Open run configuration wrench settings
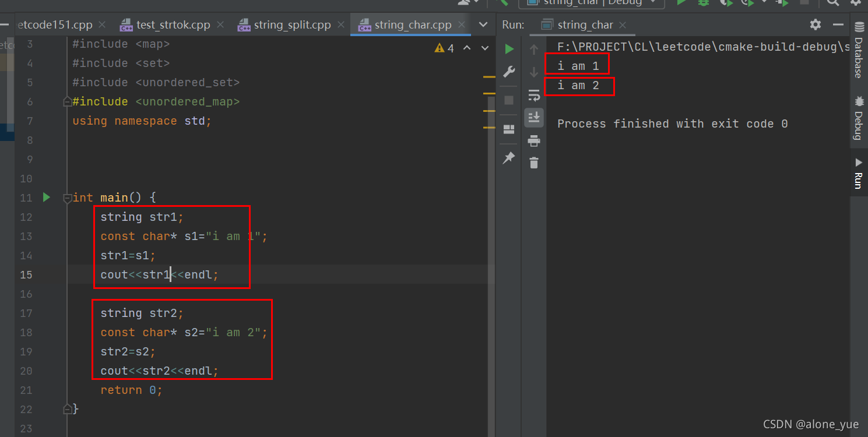The width and height of the screenshot is (868, 437). [509, 72]
